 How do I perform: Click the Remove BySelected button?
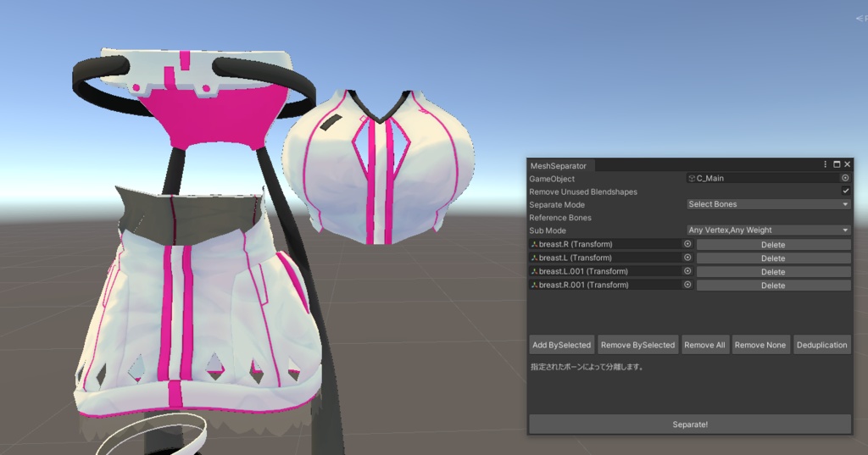tap(637, 345)
